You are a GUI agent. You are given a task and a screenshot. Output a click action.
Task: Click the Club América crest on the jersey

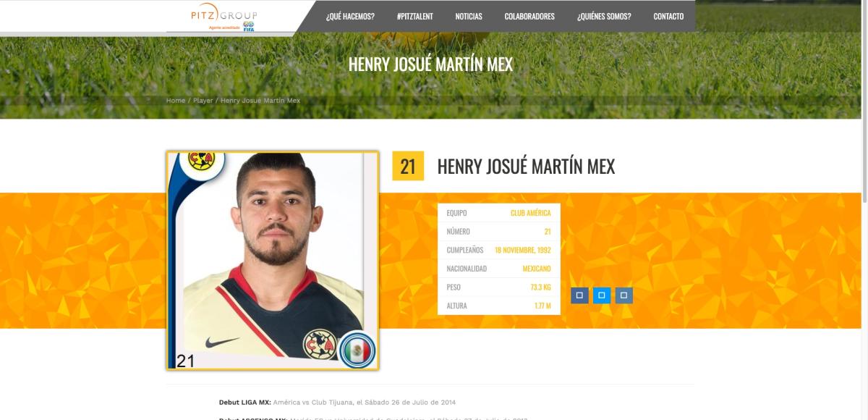tap(319, 343)
